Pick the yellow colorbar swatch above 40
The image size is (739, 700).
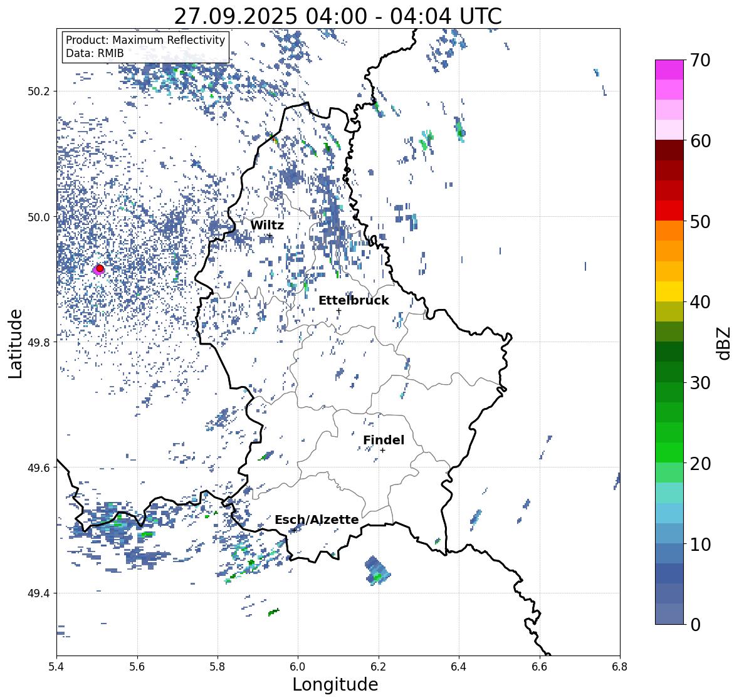[x=669, y=291]
